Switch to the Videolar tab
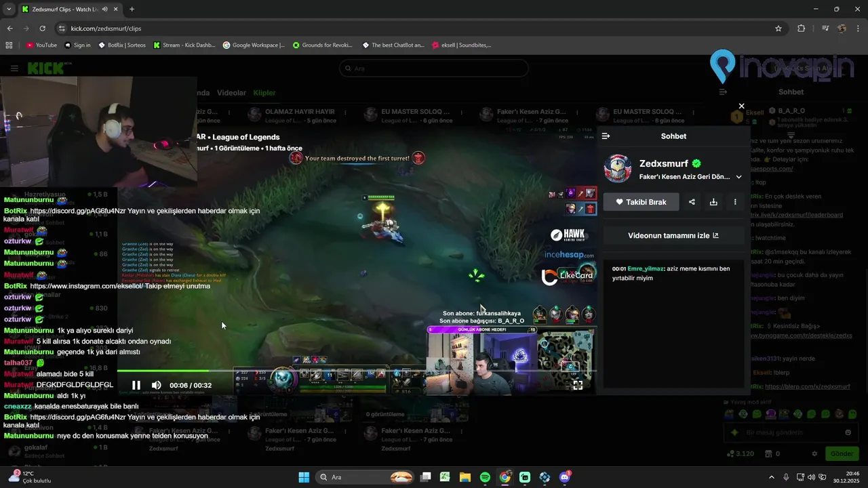This screenshot has height=488, width=868. coord(231,93)
